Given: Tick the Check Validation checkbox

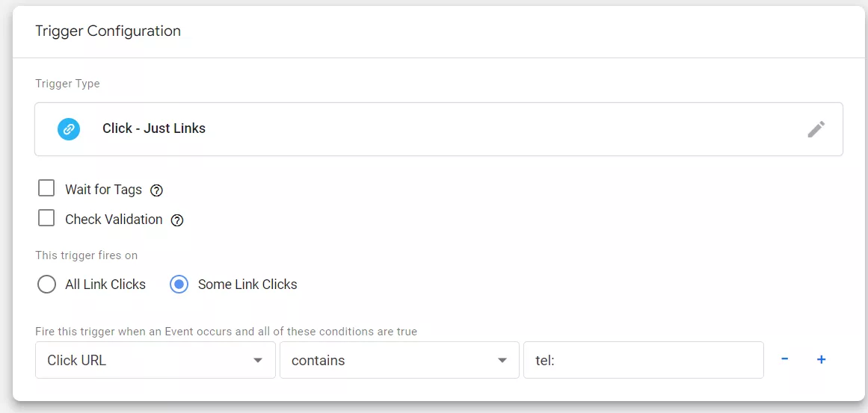Looking at the screenshot, I should [46, 218].
